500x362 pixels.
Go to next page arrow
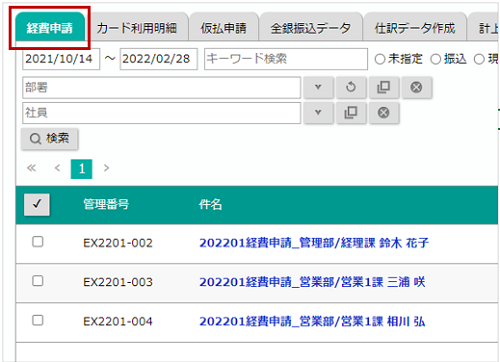106,168
